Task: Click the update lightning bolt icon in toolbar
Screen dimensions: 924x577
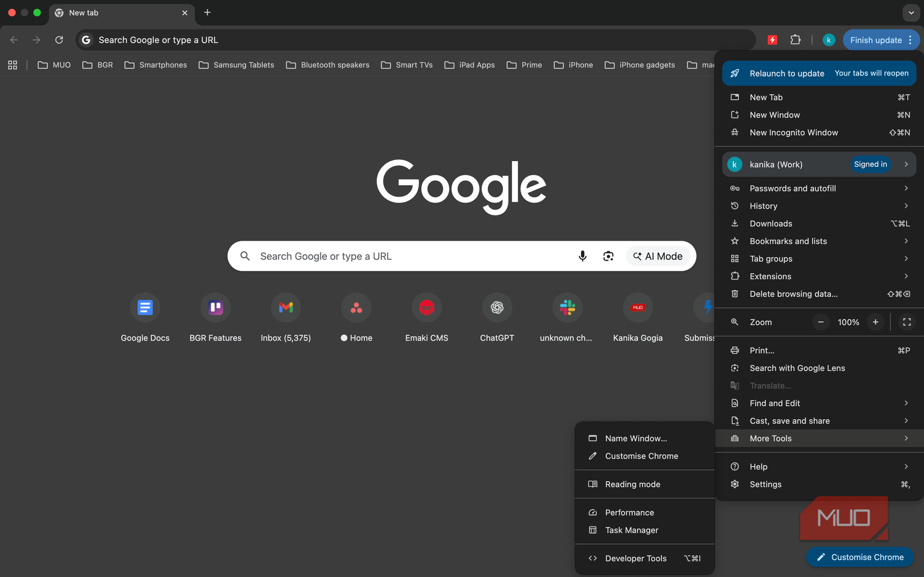Action: coord(773,40)
